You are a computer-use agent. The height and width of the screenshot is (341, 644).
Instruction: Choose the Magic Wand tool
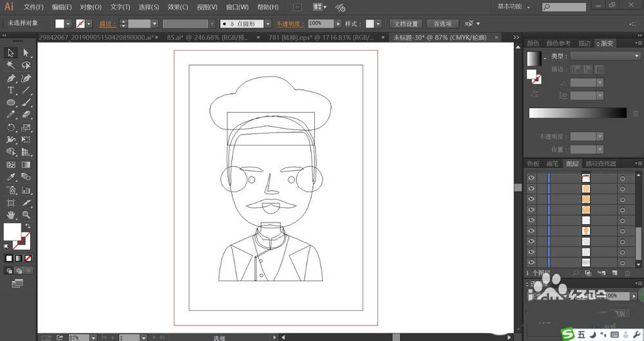click(x=11, y=65)
